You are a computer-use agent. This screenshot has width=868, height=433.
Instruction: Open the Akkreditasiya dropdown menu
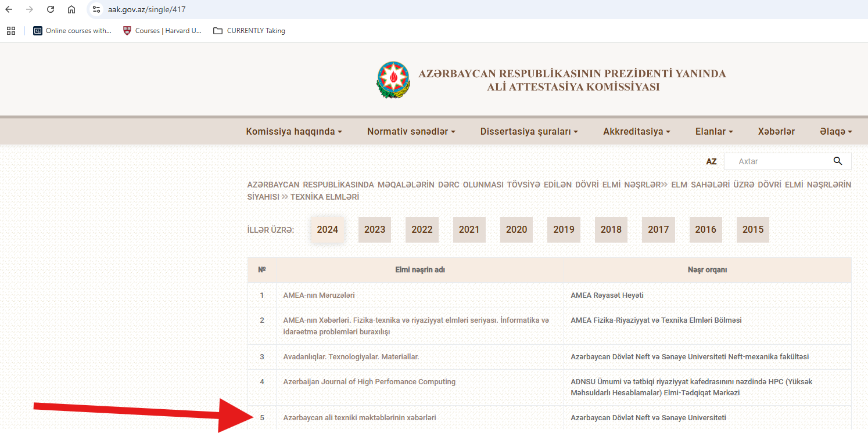coord(637,132)
